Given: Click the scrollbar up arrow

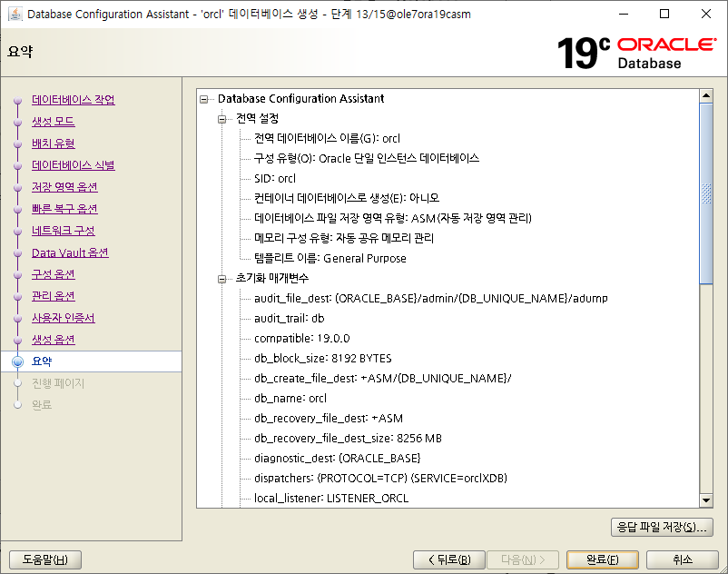Looking at the screenshot, I should tap(705, 96).
